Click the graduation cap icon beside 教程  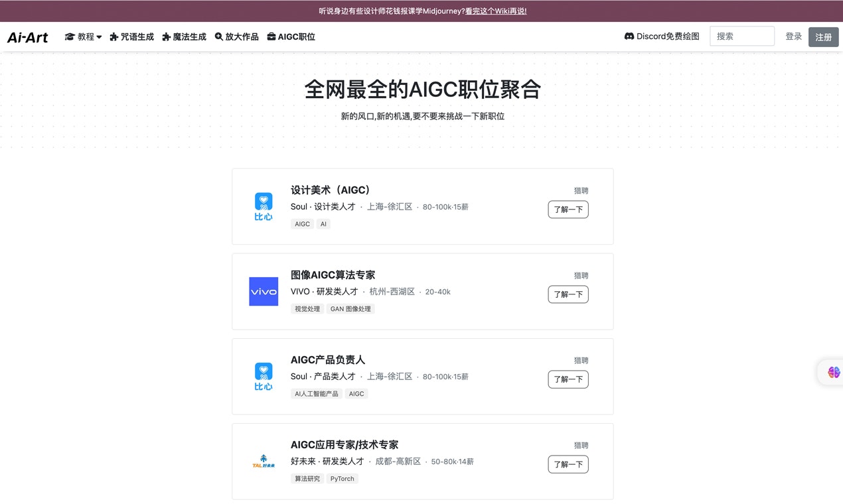click(70, 37)
